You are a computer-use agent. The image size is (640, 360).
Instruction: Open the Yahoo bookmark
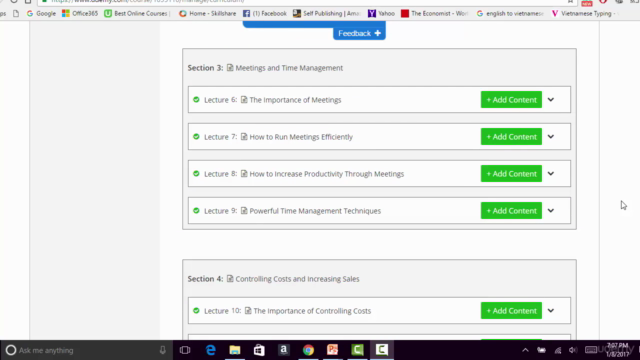381,13
